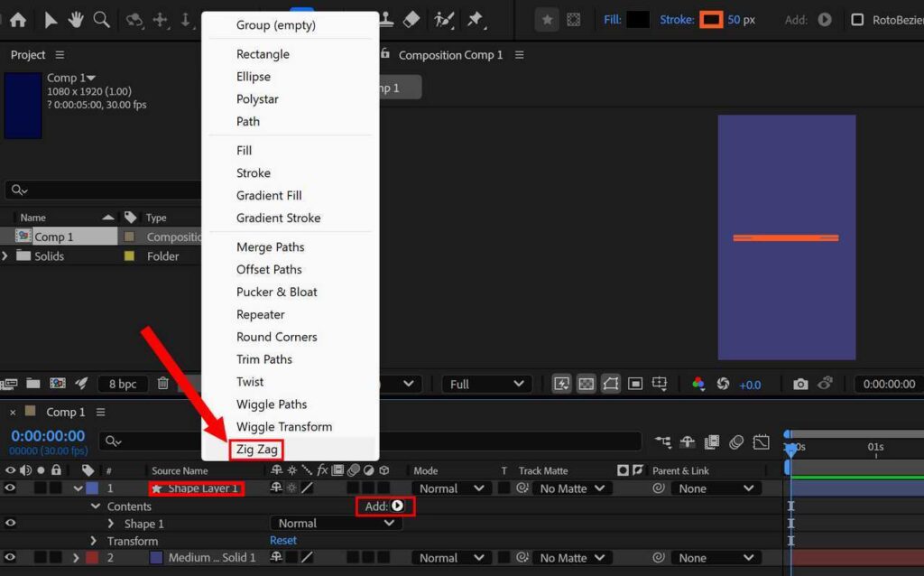This screenshot has width=924, height=576.
Task: Open the Full resolution dropdown
Action: (x=486, y=384)
